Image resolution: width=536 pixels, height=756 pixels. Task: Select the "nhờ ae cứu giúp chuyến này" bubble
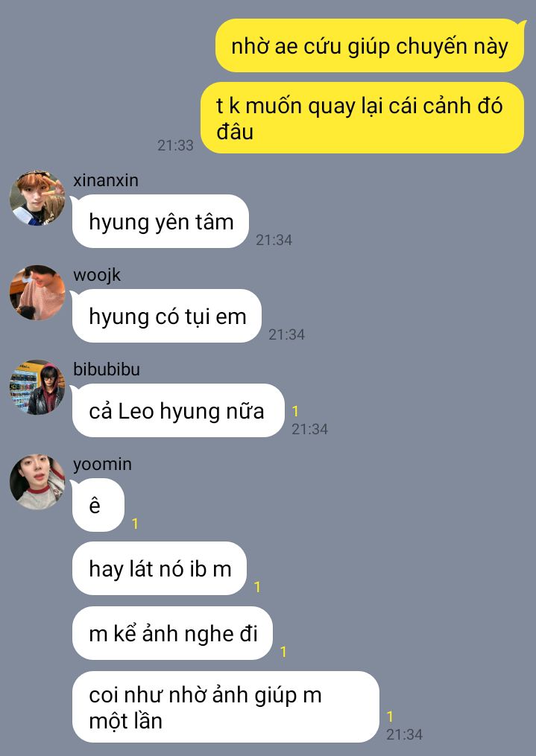[x=370, y=45]
